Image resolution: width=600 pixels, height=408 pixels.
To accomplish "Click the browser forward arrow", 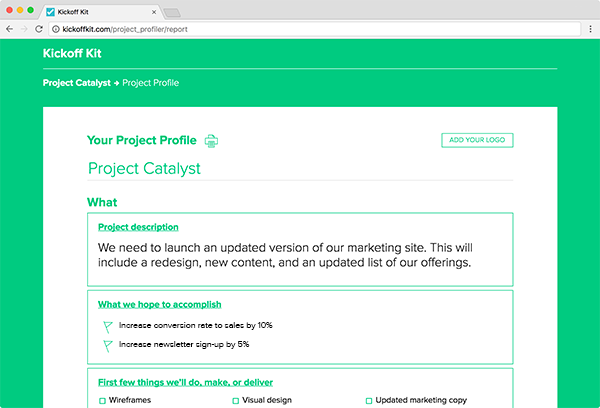I will tap(24, 29).
